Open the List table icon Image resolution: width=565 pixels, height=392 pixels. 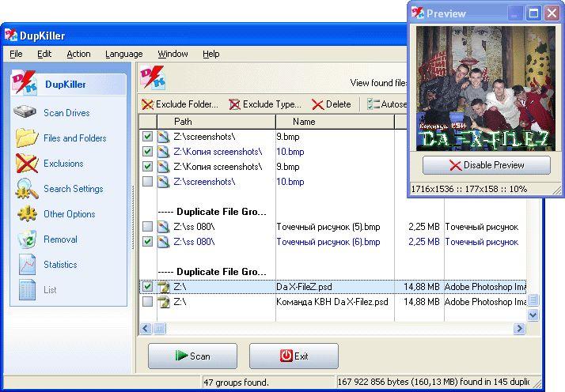(x=28, y=290)
